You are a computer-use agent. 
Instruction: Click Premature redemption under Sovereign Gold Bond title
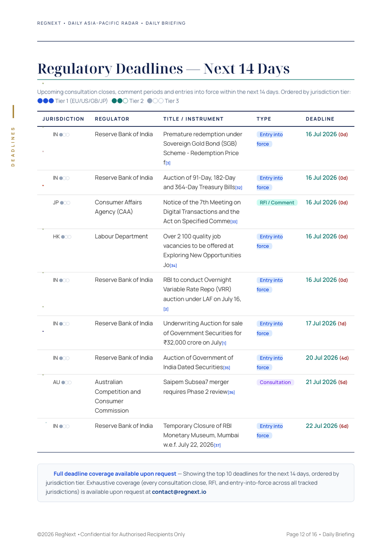pyautogui.click(x=203, y=149)
